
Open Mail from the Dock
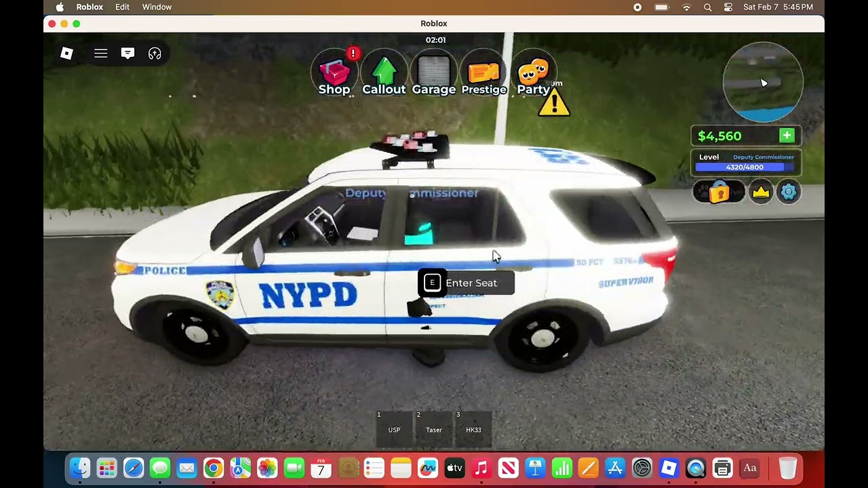(x=187, y=468)
